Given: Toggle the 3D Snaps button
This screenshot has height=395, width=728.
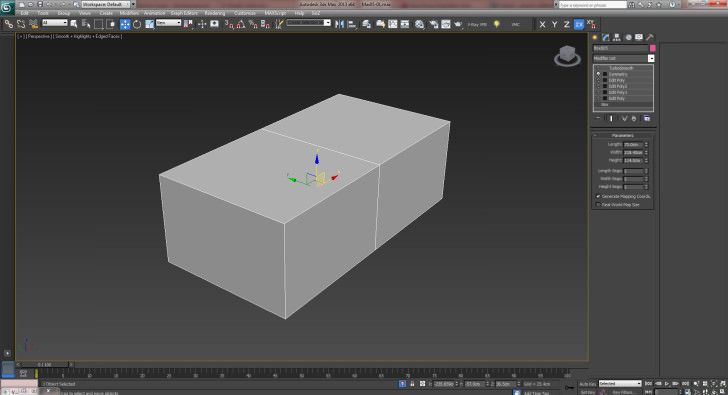Looking at the screenshot, I should pyautogui.click(x=229, y=24).
